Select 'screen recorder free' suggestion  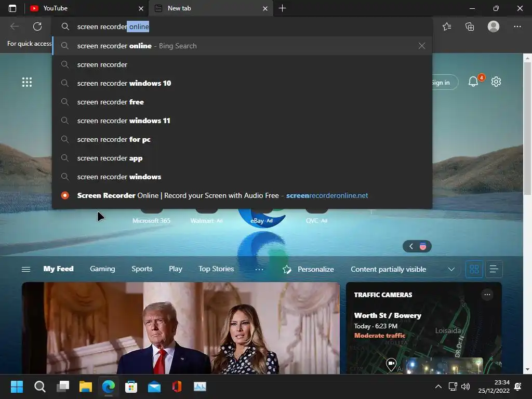[x=242, y=102]
